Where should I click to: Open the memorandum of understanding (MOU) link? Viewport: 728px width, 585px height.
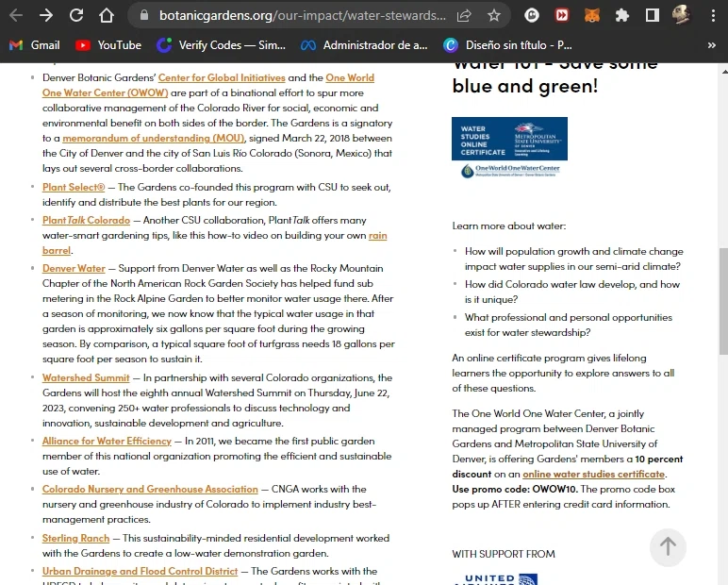pyautogui.click(x=153, y=138)
